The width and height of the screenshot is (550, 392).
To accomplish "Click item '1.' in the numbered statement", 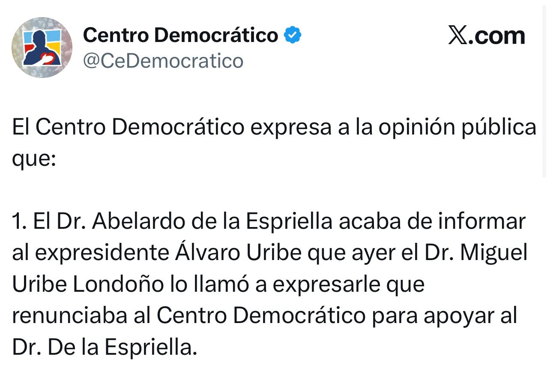I will coord(19,221).
